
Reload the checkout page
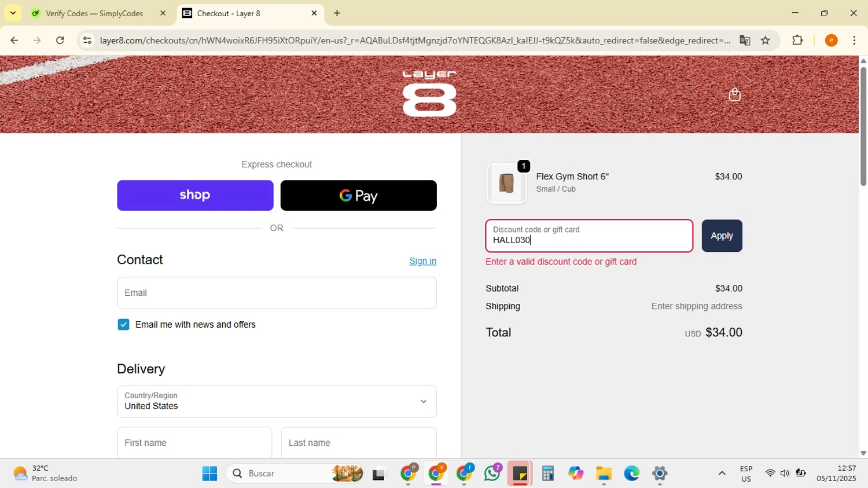point(60,41)
